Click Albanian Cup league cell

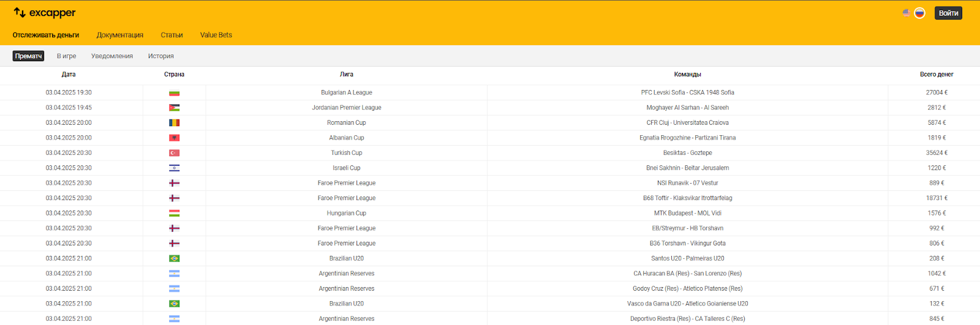coord(347,138)
